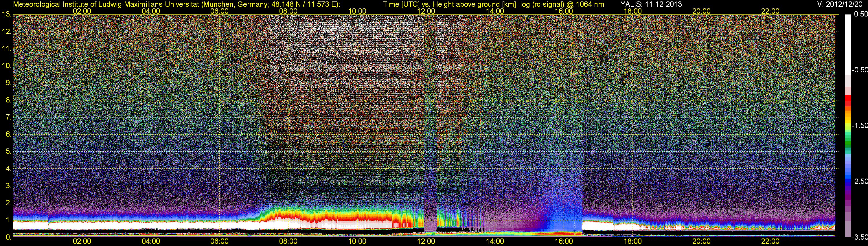
Task: Click the 22:00 label on the bottom time axis
Action: pyautogui.click(x=770, y=241)
